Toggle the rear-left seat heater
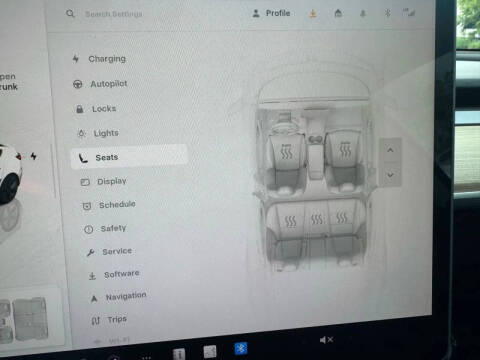 click(x=290, y=221)
